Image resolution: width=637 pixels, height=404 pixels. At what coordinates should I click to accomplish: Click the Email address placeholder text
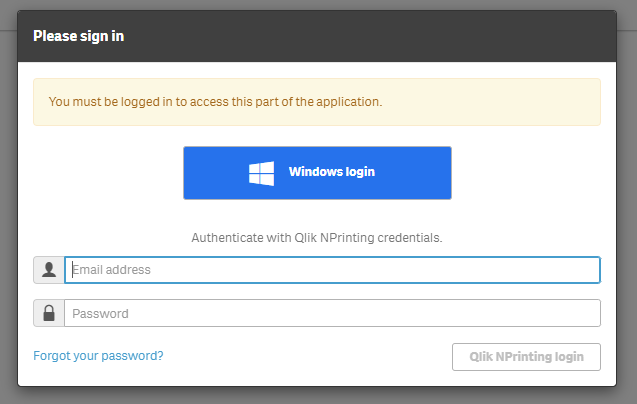click(x=111, y=270)
